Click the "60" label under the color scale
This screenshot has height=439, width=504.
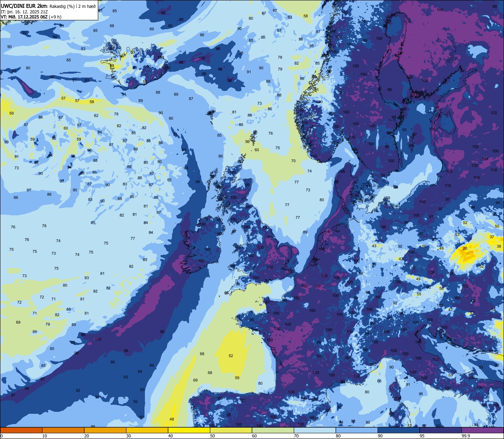coord(254,436)
